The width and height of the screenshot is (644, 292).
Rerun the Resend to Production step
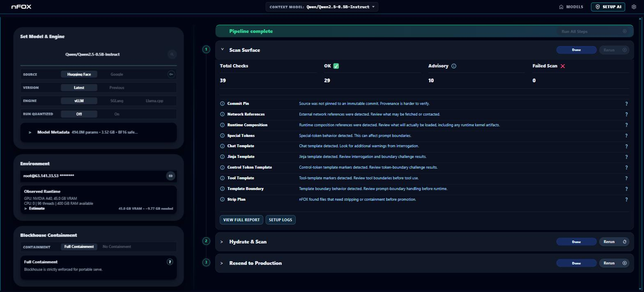[x=614, y=263]
